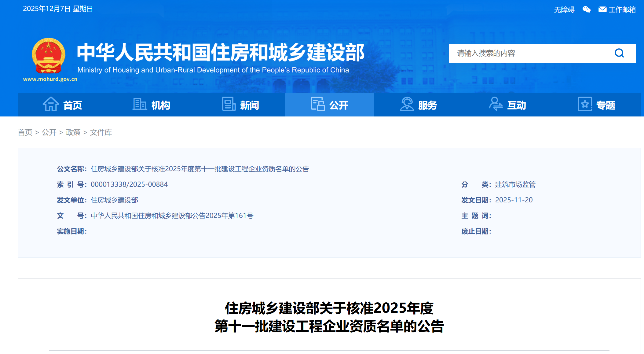
Task: Select 新闻 in the main menu
Action: pyautogui.click(x=249, y=105)
